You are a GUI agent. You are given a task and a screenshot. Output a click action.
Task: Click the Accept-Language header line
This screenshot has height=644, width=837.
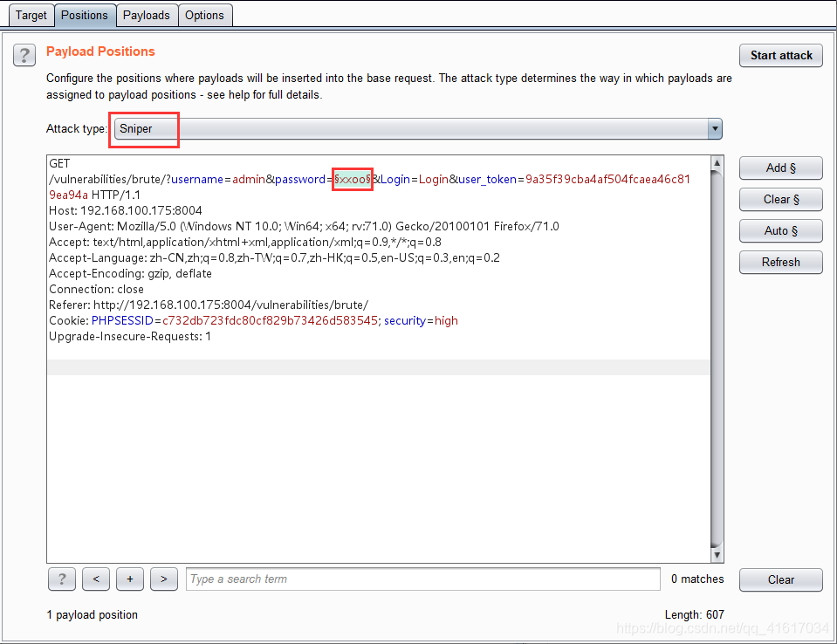[x=274, y=257]
